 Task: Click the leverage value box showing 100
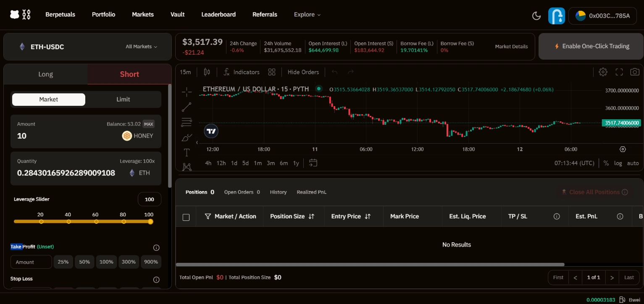coord(150,199)
